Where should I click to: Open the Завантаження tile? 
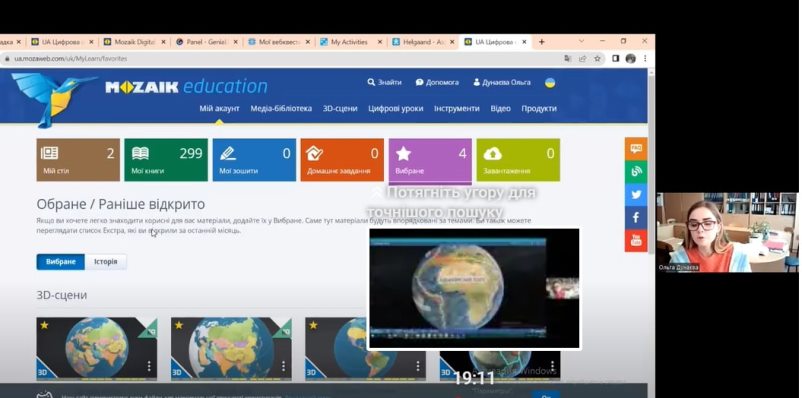pos(518,160)
